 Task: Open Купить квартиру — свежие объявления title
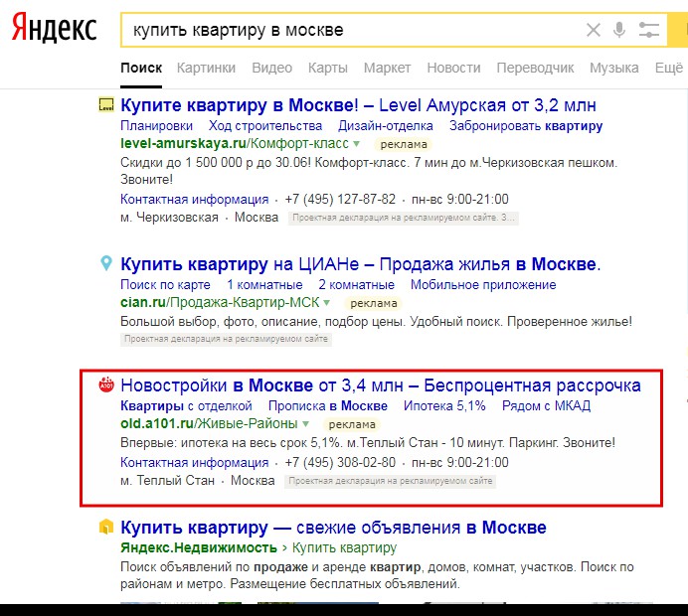(x=333, y=528)
